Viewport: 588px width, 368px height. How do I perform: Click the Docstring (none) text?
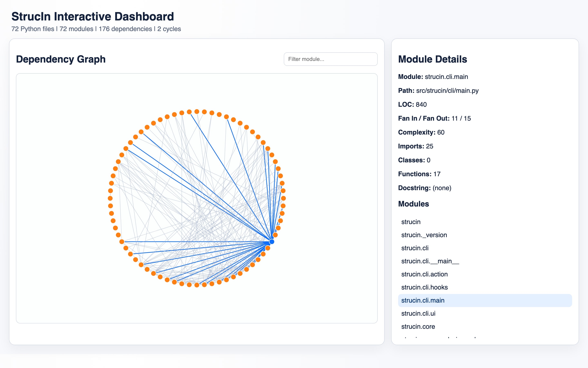click(442, 188)
